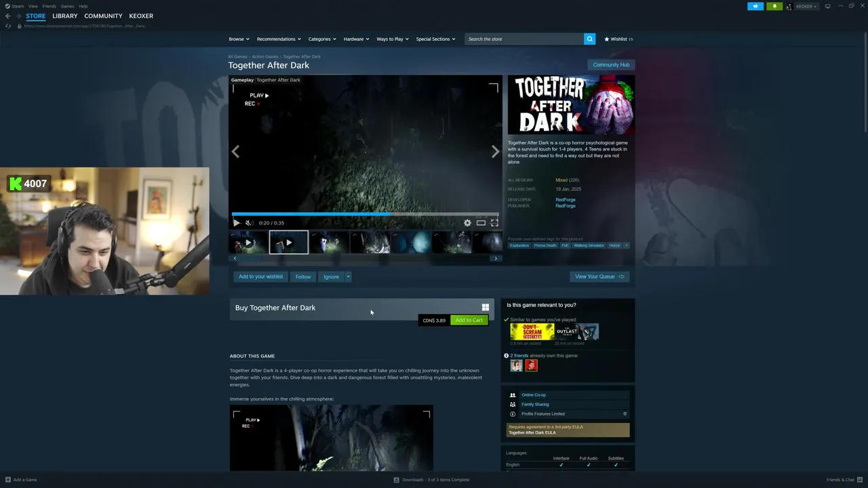
Task: Show previous media with left arrow
Action: [235, 152]
